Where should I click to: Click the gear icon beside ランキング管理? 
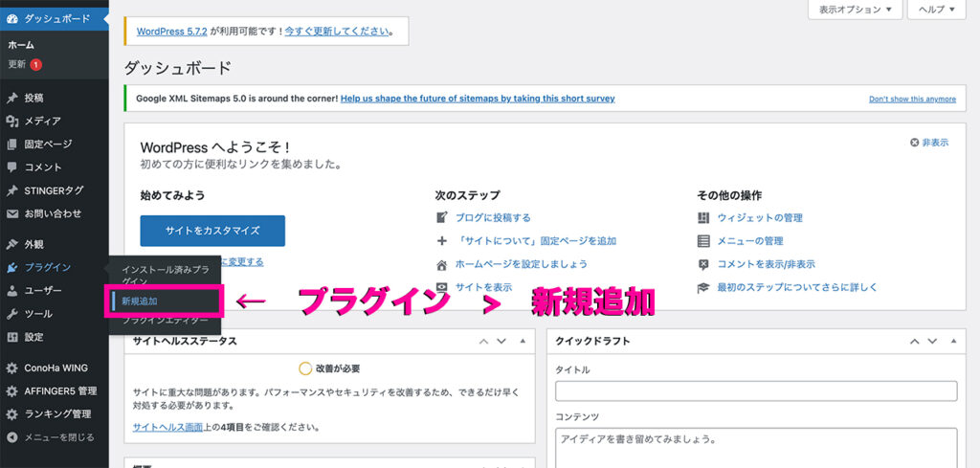11,414
